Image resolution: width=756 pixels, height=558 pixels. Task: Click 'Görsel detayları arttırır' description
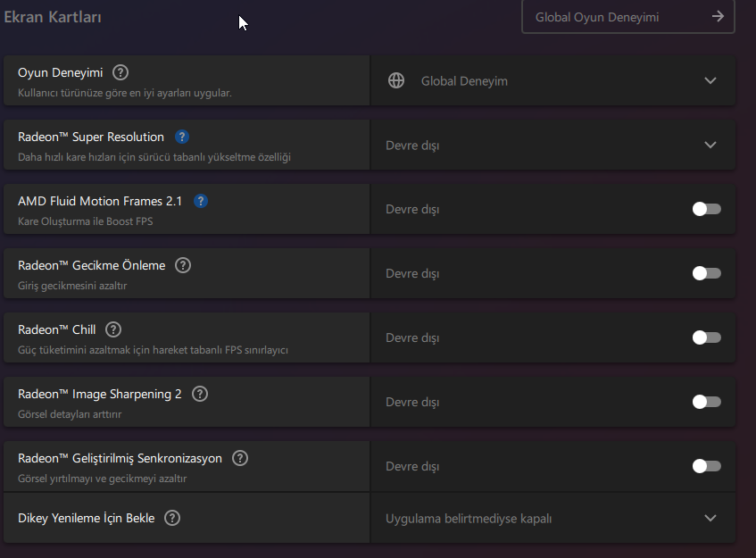(70, 414)
